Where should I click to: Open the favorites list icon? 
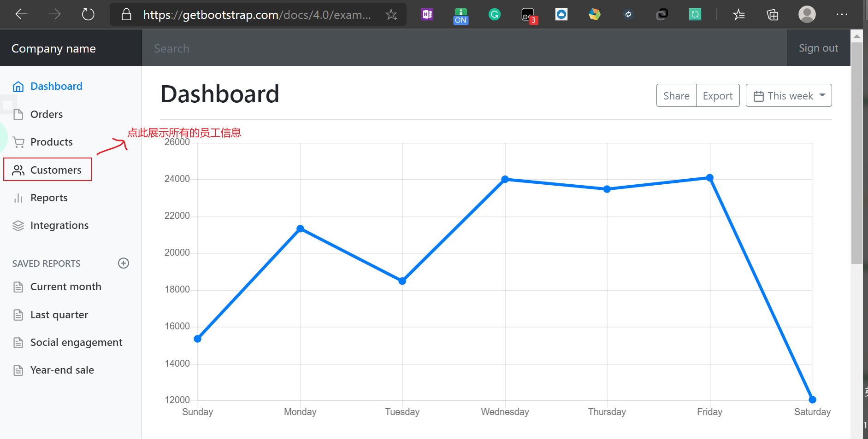point(738,15)
